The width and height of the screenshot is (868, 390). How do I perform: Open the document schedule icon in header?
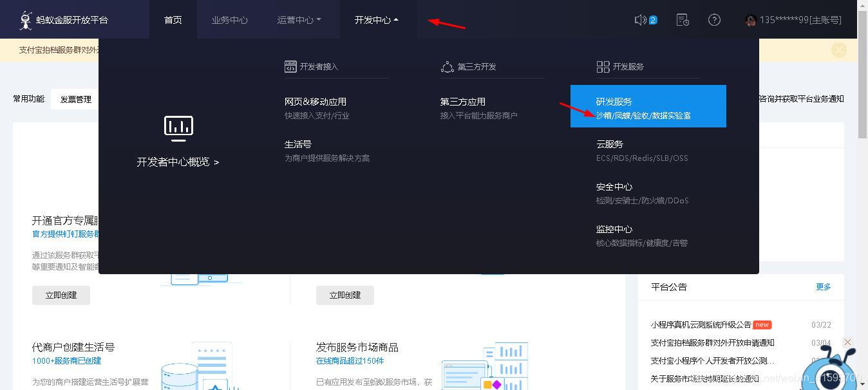coord(683,20)
